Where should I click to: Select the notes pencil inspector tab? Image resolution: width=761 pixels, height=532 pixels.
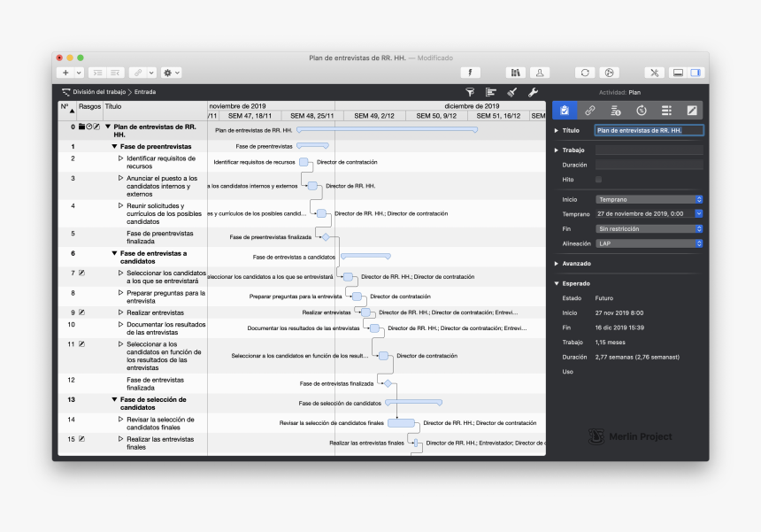point(692,111)
